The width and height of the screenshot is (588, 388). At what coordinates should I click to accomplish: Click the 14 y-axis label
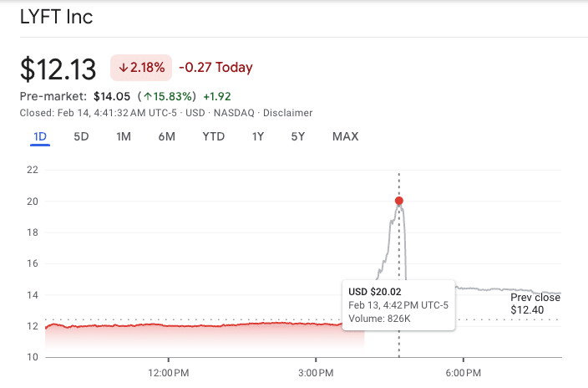click(x=33, y=295)
